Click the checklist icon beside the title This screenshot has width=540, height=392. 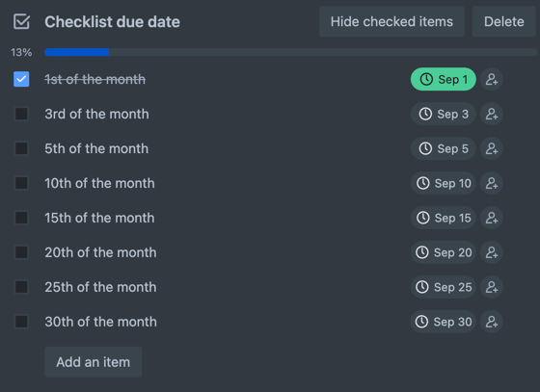point(21,21)
